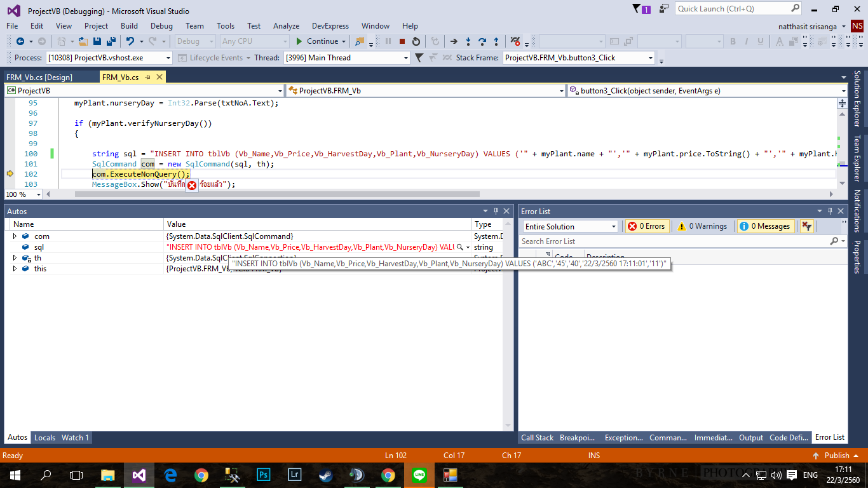Image resolution: width=868 pixels, height=488 pixels.
Task: Toggle the 0 Errors filter
Action: coord(646,226)
